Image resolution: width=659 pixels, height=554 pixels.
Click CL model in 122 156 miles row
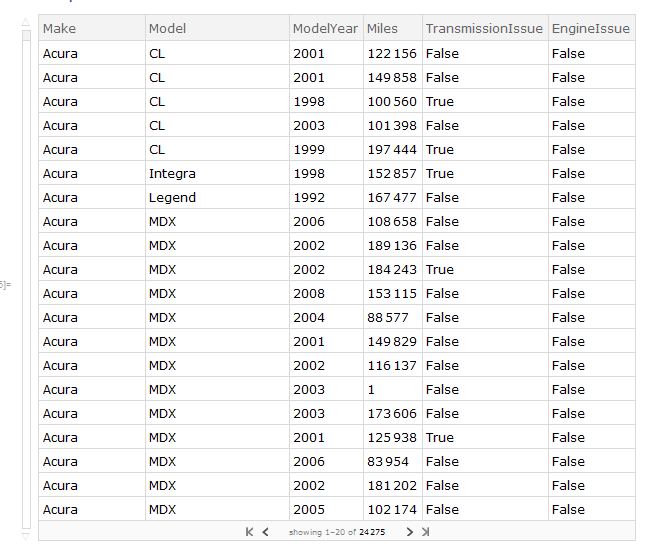point(157,54)
